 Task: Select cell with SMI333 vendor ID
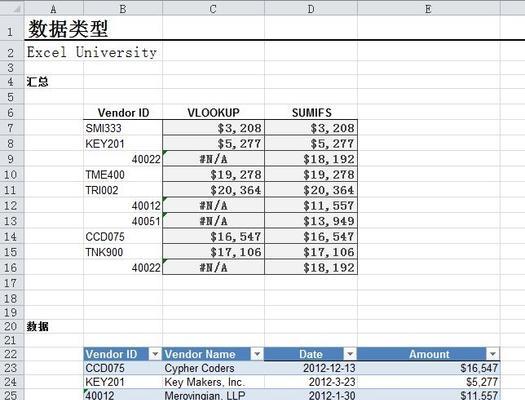tap(123, 128)
